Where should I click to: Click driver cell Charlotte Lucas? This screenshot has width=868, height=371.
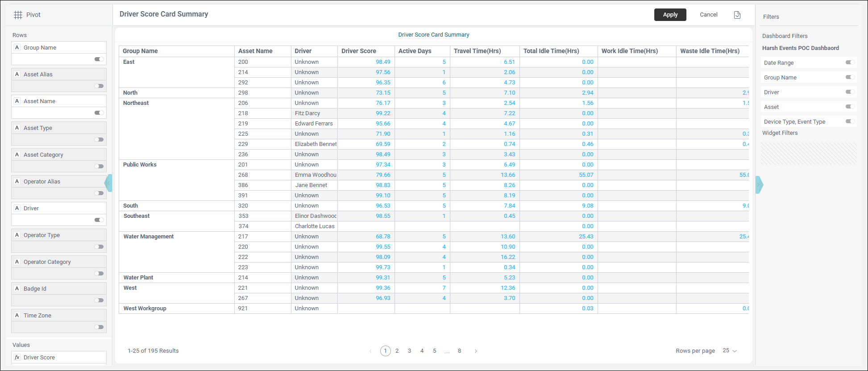[315, 226]
